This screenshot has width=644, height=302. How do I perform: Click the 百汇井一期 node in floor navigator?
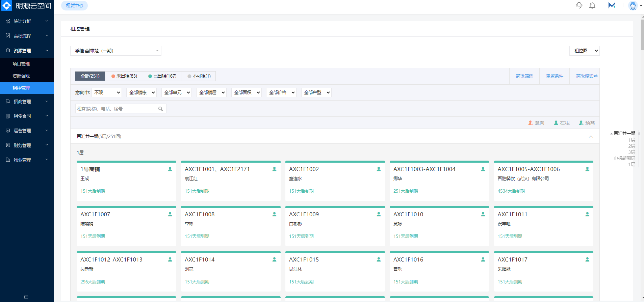[x=624, y=133]
